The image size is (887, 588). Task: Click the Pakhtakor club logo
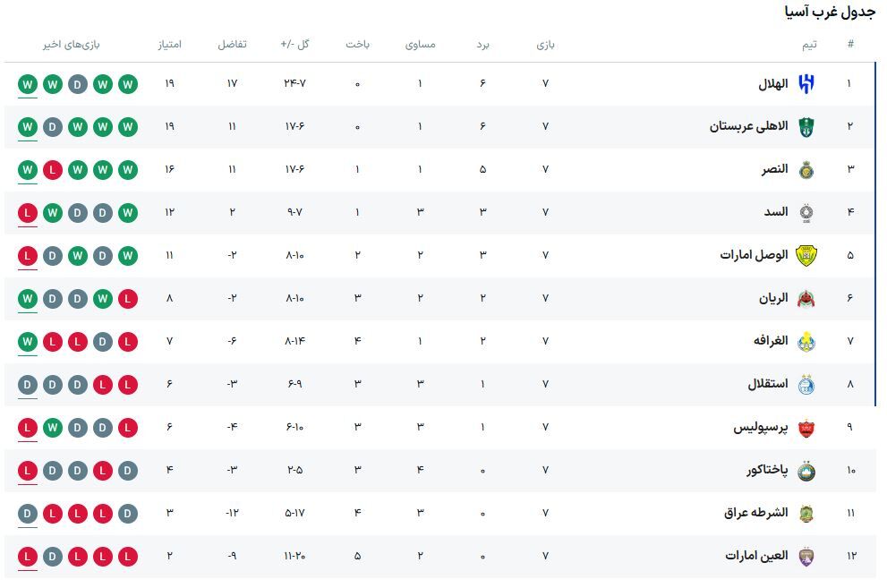[806, 471]
